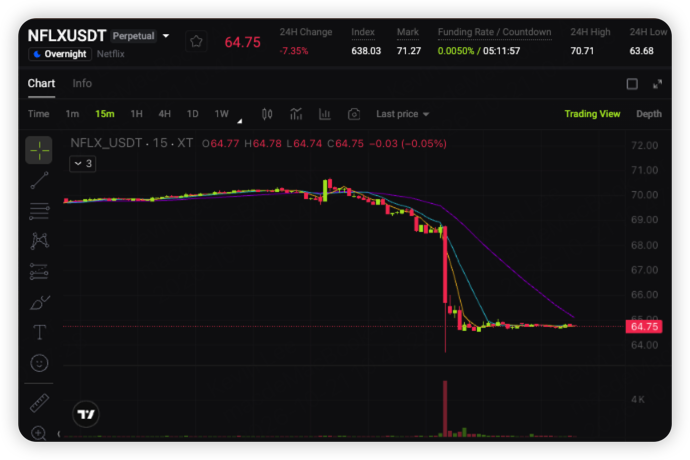690x460 pixels.
Task: Select the 1H timeframe
Action: (136, 114)
